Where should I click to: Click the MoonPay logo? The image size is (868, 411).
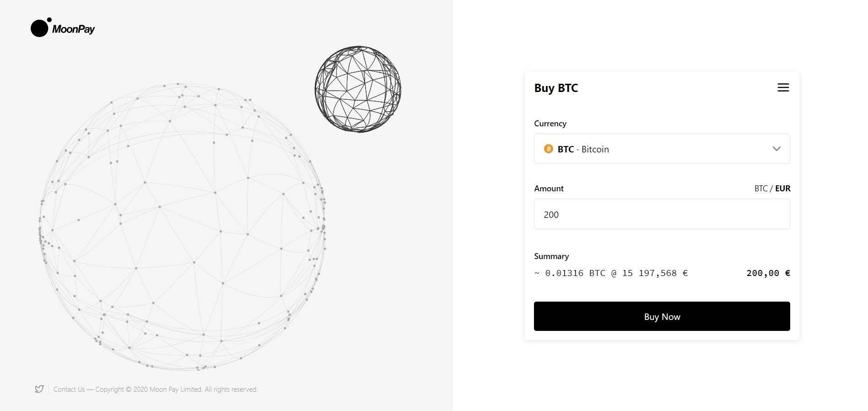pyautogui.click(x=63, y=28)
